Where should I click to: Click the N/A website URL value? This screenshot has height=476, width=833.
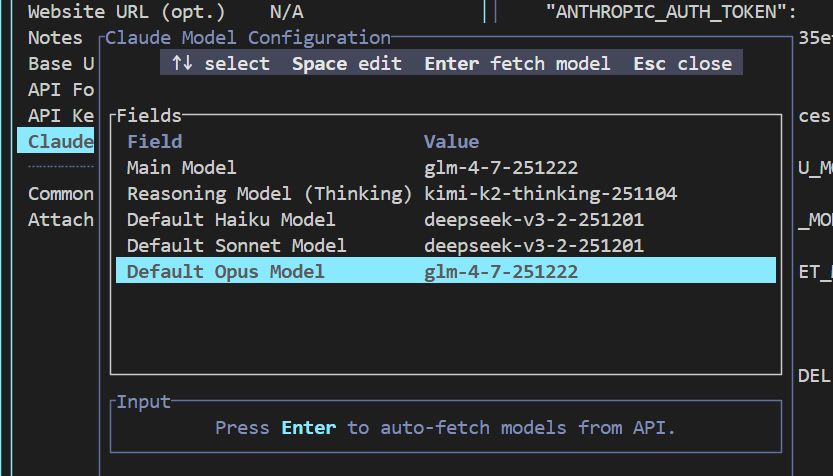(x=286, y=12)
